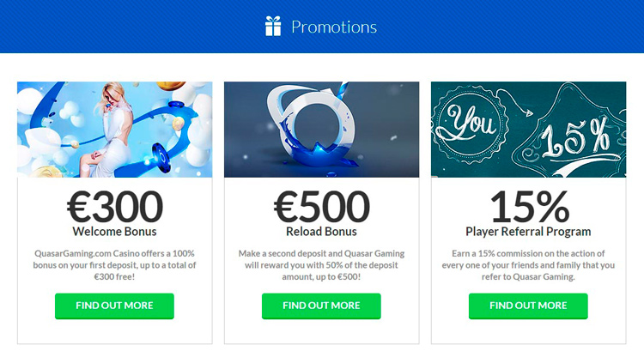Screen dimensions: 644x351
Task: Click the QuasarGaming.com Casino offer description
Action: click(x=114, y=265)
